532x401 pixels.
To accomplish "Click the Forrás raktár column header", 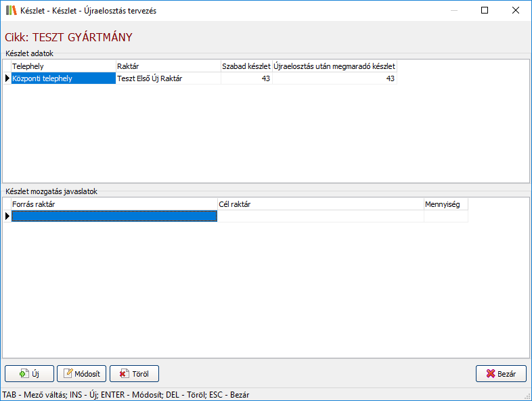I will 114,204.
